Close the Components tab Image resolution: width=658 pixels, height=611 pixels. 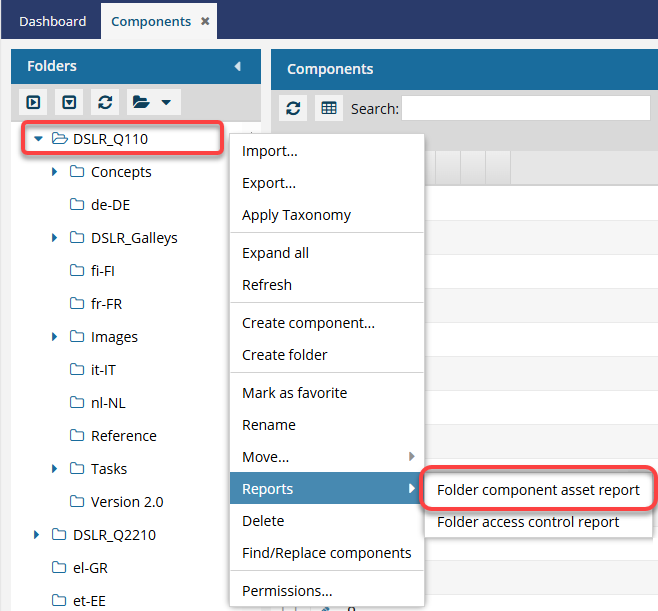(x=205, y=21)
